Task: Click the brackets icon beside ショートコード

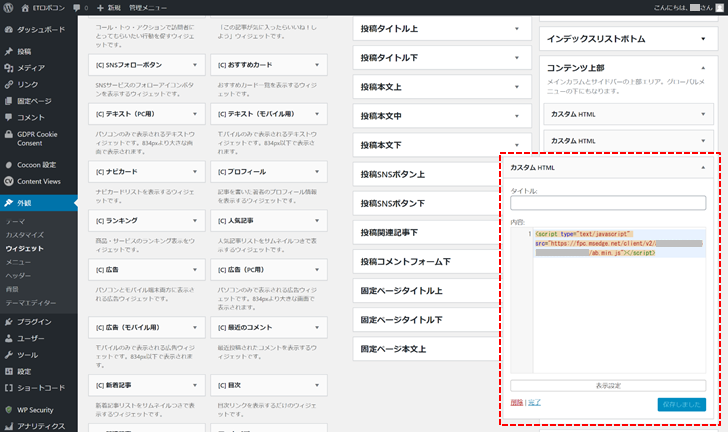Action: [8, 388]
